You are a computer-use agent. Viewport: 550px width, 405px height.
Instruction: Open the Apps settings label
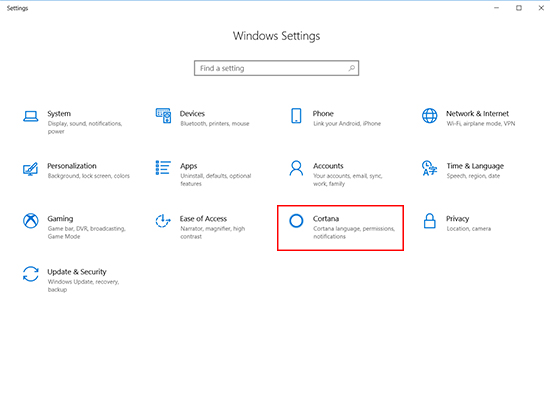pyautogui.click(x=189, y=166)
